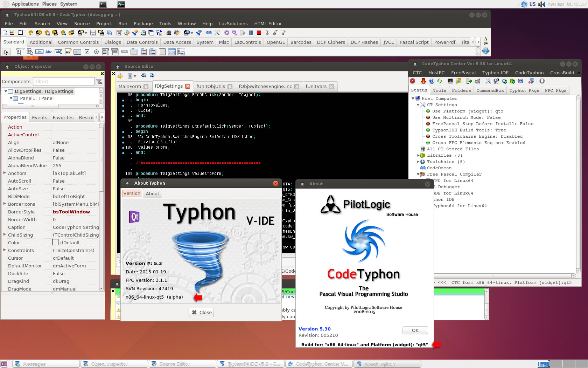The width and height of the screenshot is (588, 368).
Task: Click the Object Inspector properties vertical scrollbar
Action: [101, 207]
